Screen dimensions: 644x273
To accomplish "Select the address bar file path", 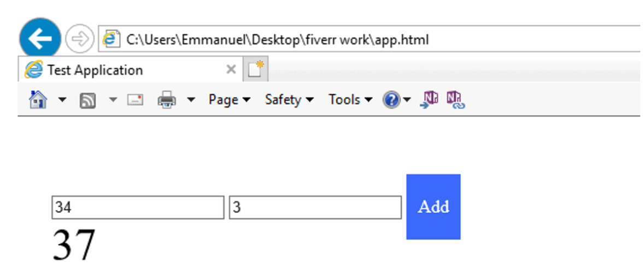I will tap(277, 40).
